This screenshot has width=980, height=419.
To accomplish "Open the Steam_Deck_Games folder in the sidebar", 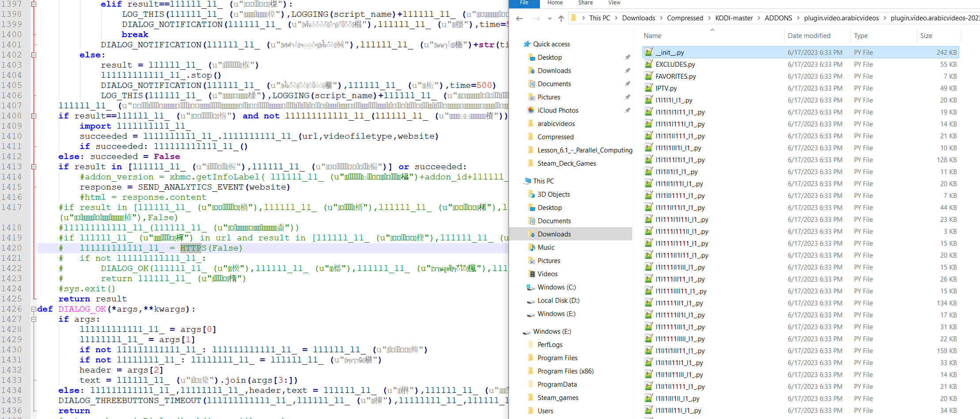I will [566, 164].
